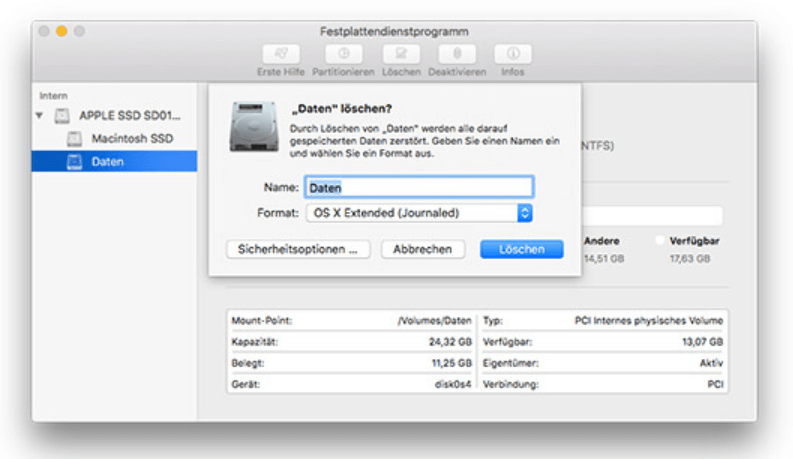Click the Verbindung value PCI

pos(715,384)
